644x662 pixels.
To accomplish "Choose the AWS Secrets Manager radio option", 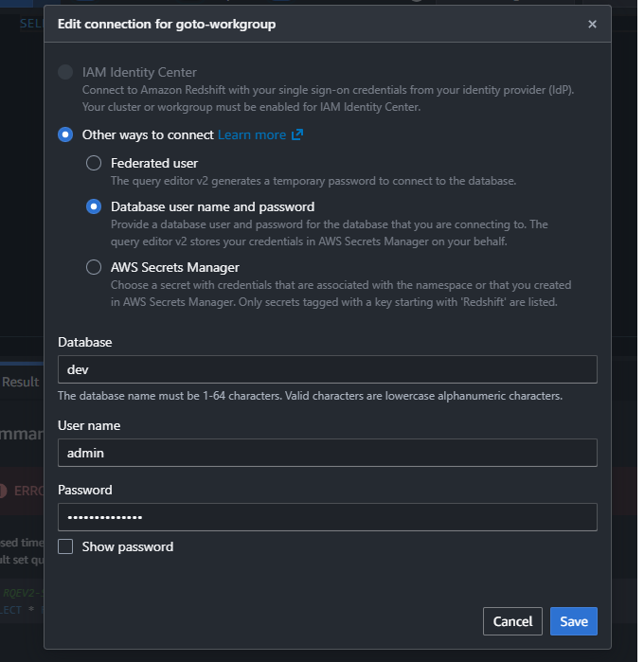I will 94,267.
